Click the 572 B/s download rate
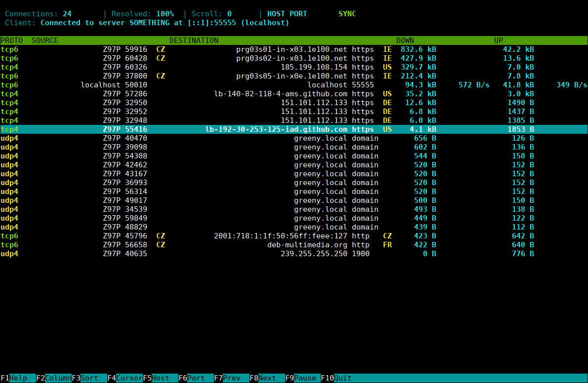 coord(474,85)
